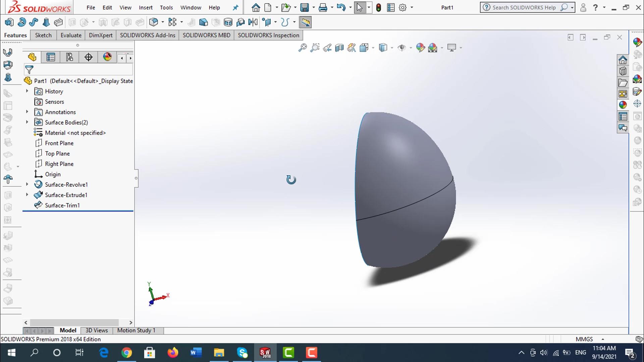Open Hide/Show Items eye dropdown

tap(411, 48)
